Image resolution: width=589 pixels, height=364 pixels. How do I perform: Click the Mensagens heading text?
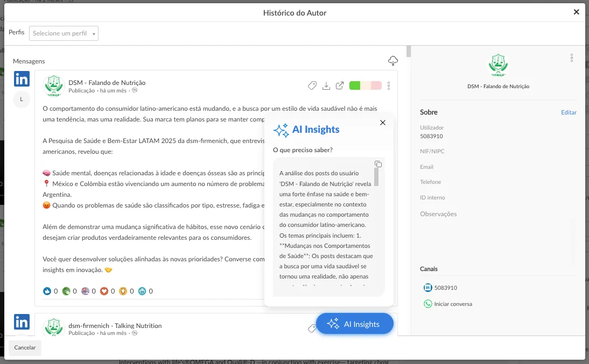point(29,61)
